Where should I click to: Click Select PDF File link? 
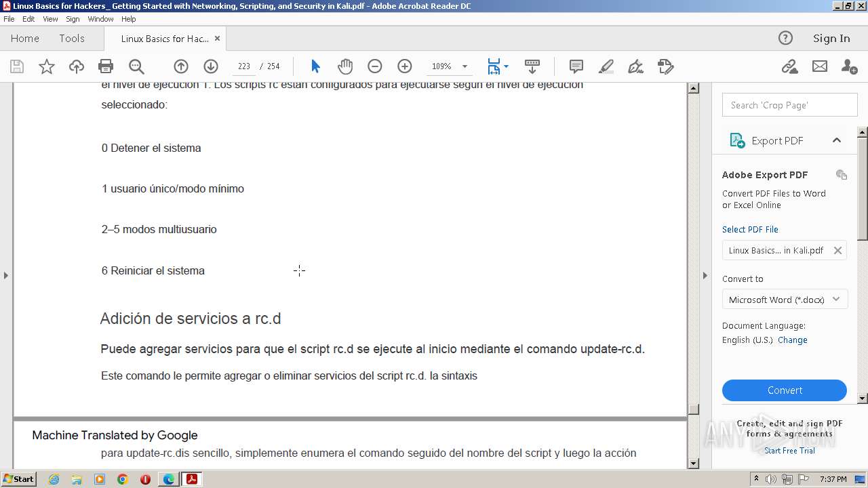click(x=750, y=229)
